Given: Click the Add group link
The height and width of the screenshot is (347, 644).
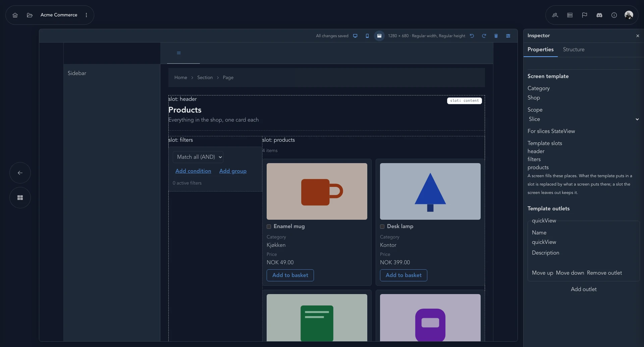Looking at the screenshot, I should (x=233, y=171).
